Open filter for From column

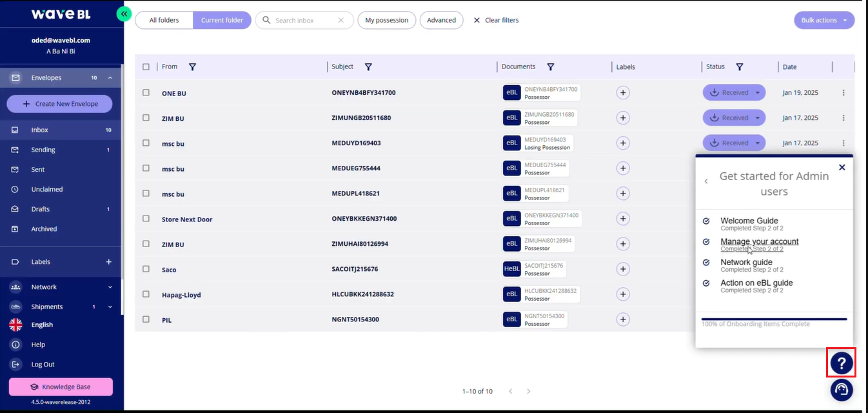click(x=192, y=67)
